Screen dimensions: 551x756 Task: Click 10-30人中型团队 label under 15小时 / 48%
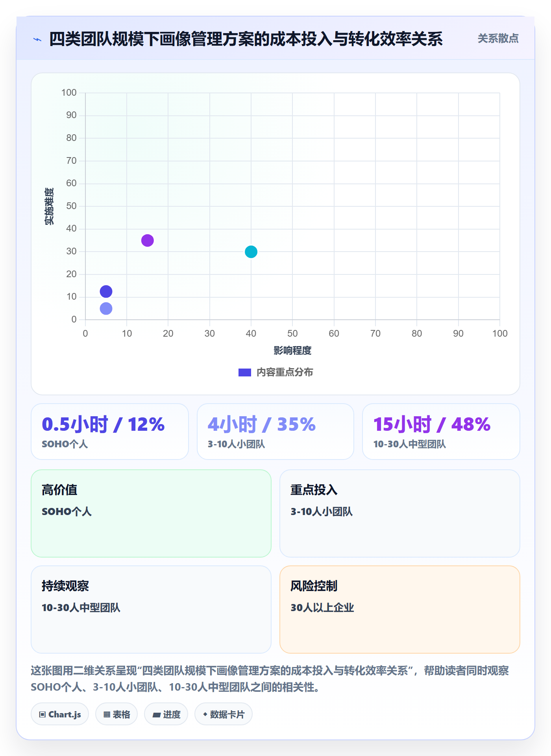click(x=409, y=444)
